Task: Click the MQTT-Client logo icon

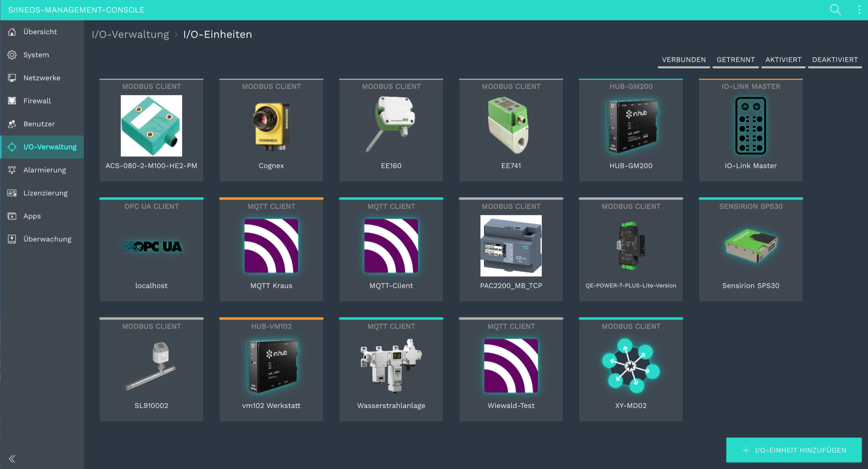Action: tap(391, 246)
